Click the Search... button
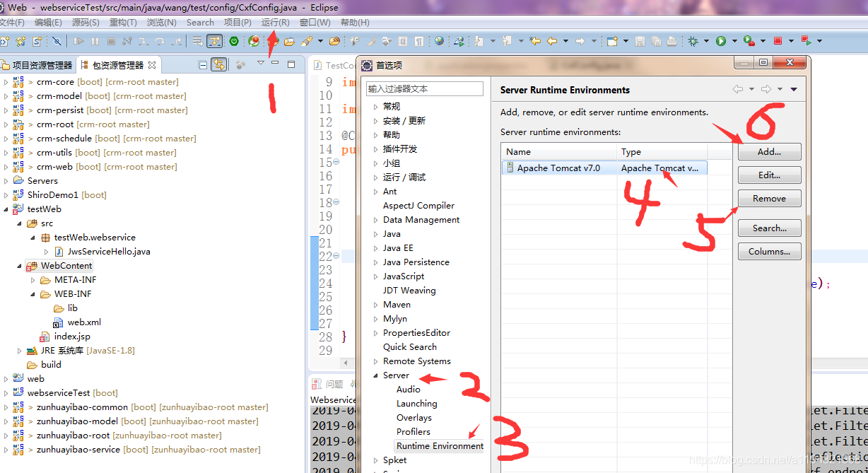Viewport: 868px width, 473px height. [769, 228]
